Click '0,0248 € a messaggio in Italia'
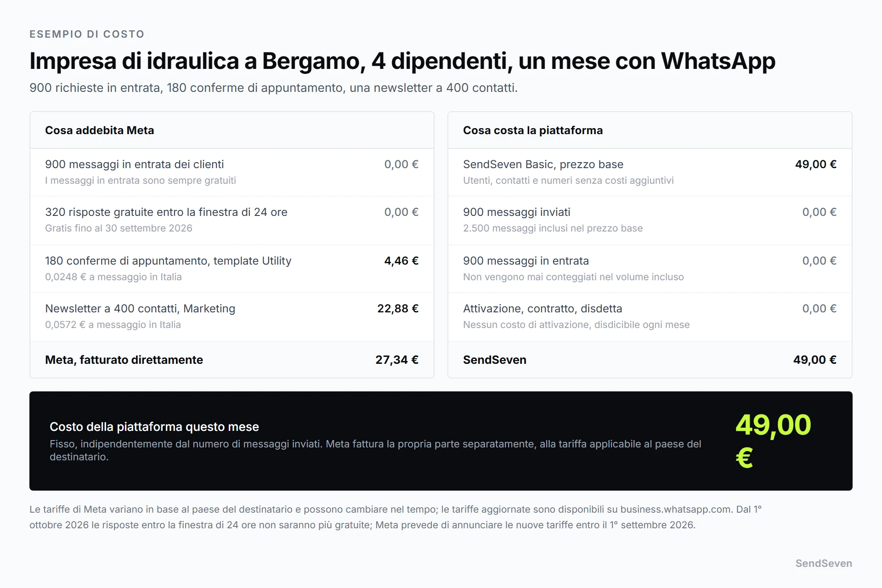Image resolution: width=882 pixels, height=588 pixels. coord(113,277)
